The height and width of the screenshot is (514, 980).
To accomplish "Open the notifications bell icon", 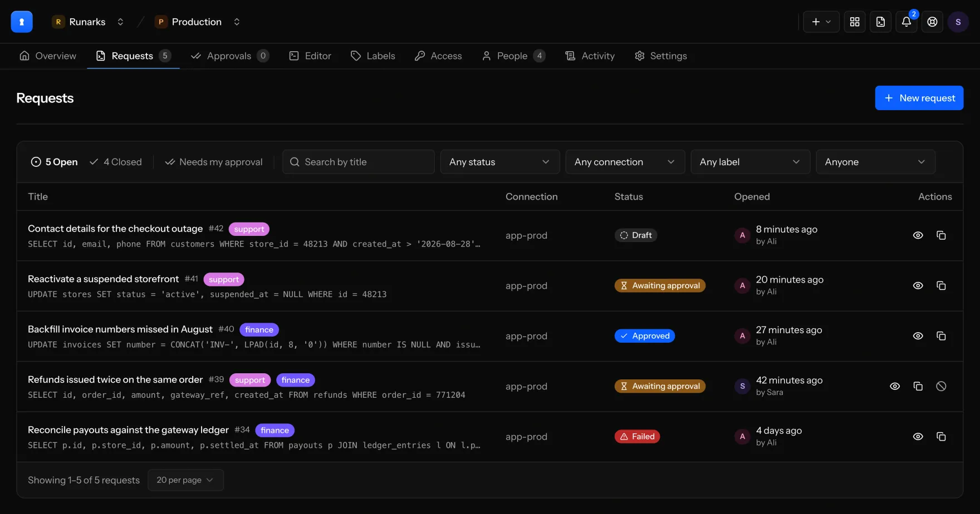I will [x=906, y=22].
